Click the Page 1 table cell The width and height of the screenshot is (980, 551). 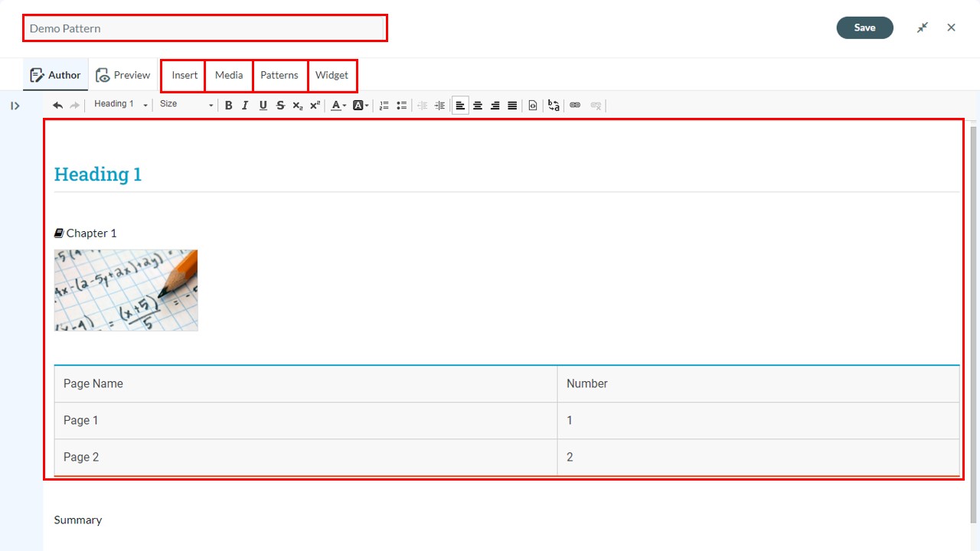click(x=305, y=421)
